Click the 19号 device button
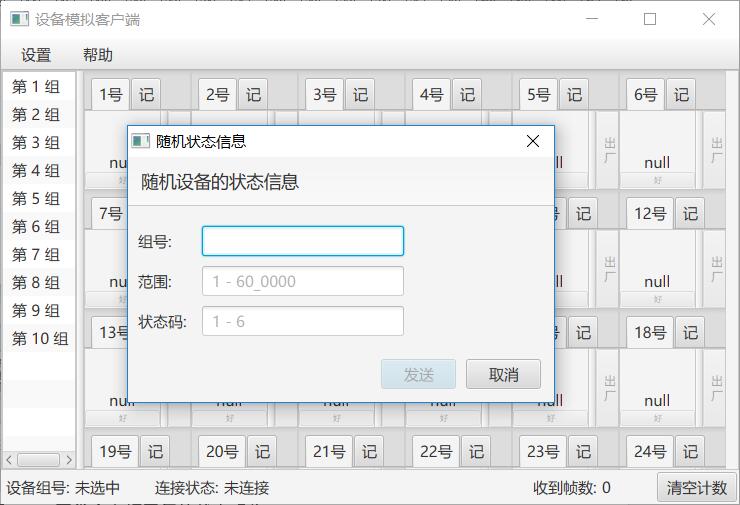The width and height of the screenshot is (740, 505). coord(115,451)
